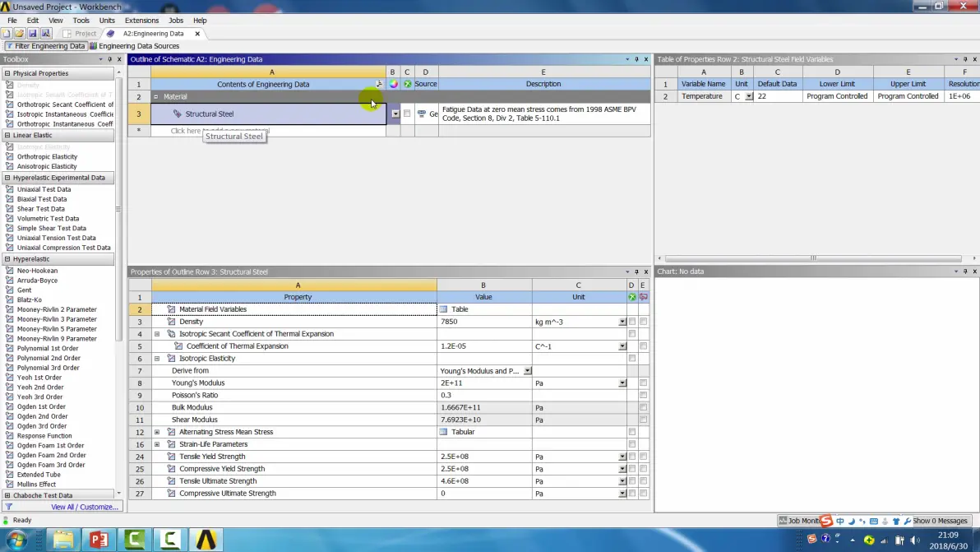
Task: Click the sort icon in Contents of Engineering Data
Action: (x=379, y=84)
